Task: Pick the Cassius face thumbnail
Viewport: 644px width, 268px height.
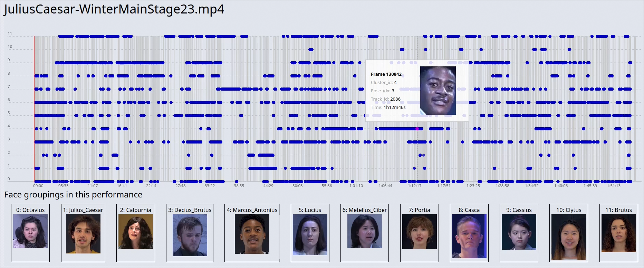Action: (519, 232)
